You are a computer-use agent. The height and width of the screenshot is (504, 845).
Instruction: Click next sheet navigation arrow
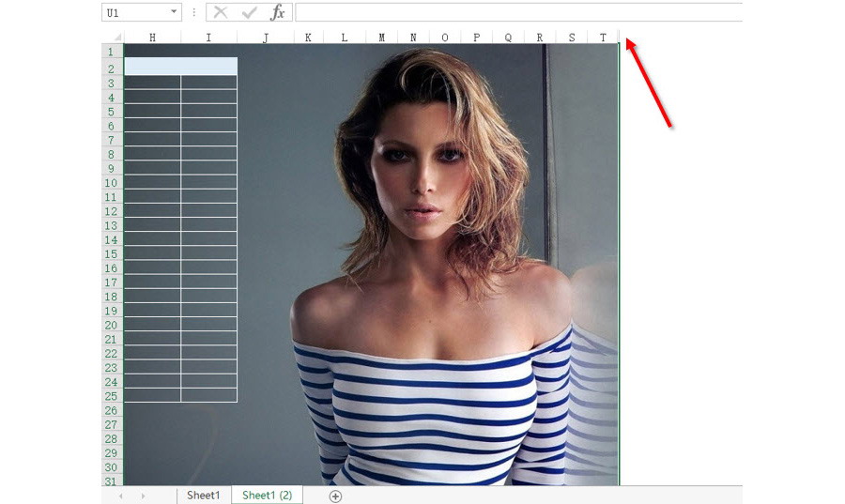point(144,496)
